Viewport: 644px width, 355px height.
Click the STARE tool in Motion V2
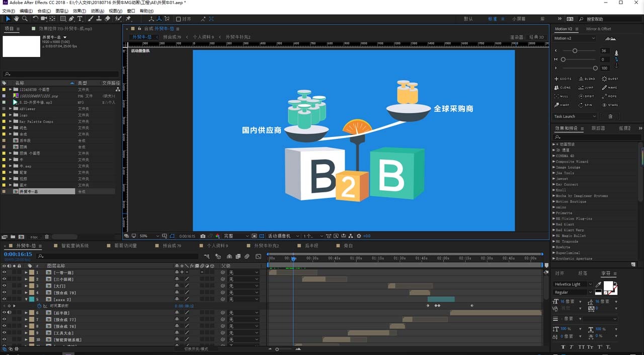point(610,105)
